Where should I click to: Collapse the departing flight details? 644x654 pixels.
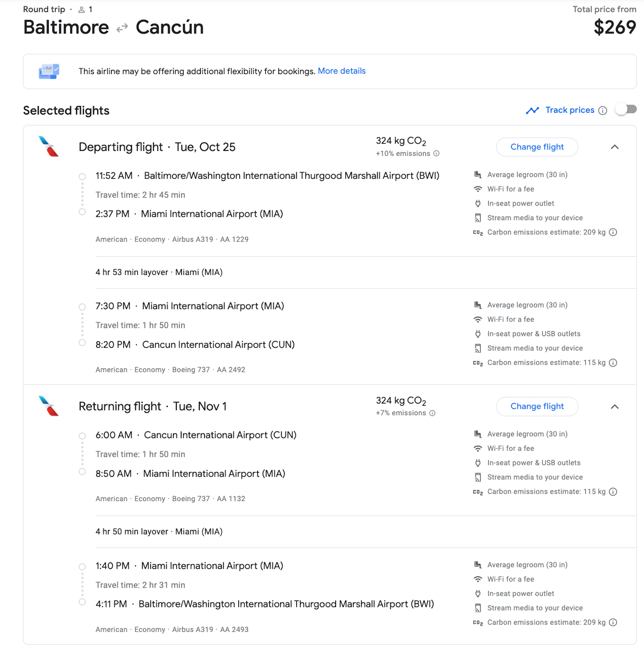coord(615,147)
